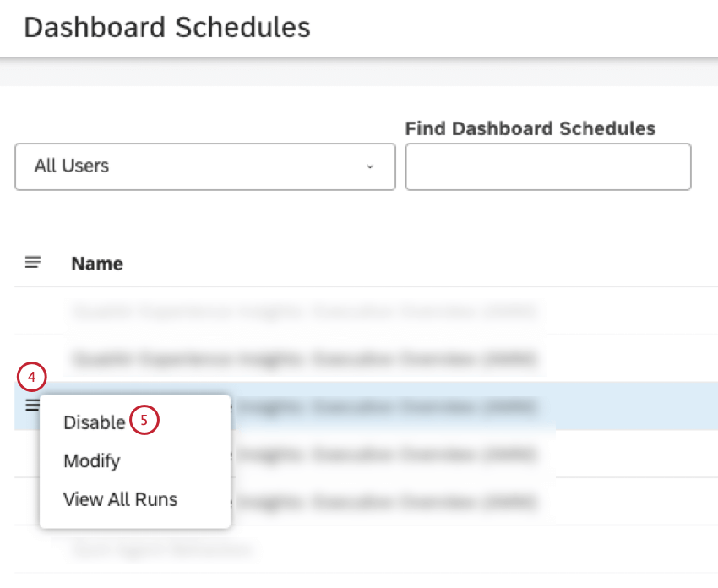
Task: Expand the All Users dropdown
Action: [204, 166]
